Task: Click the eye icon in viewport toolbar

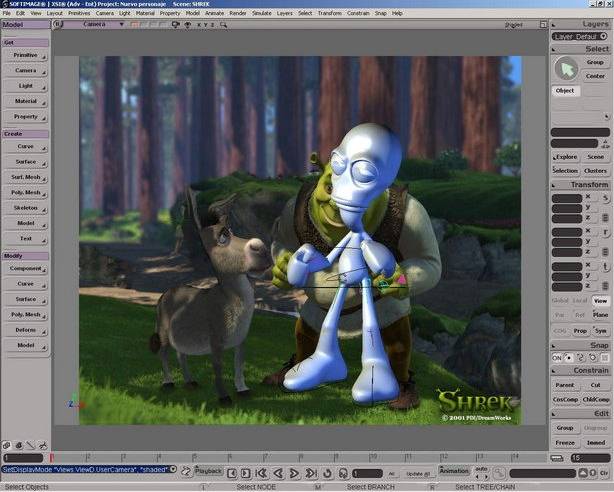Action: pyautogui.click(x=188, y=25)
